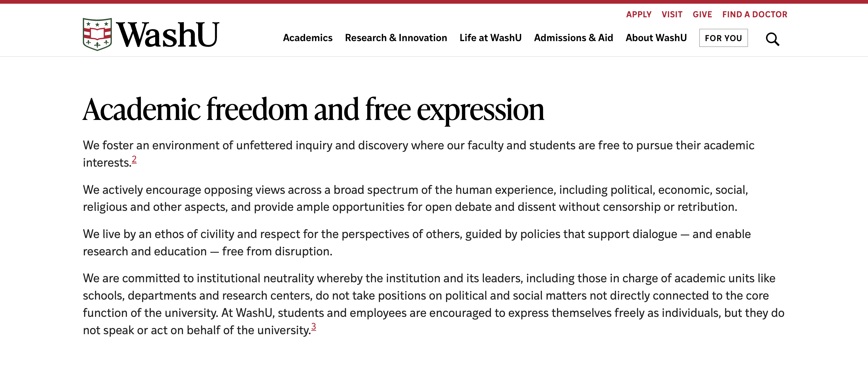This screenshot has width=868, height=379.
Task: Click the FIND A DOCTOR link
Action: (755, 15)
